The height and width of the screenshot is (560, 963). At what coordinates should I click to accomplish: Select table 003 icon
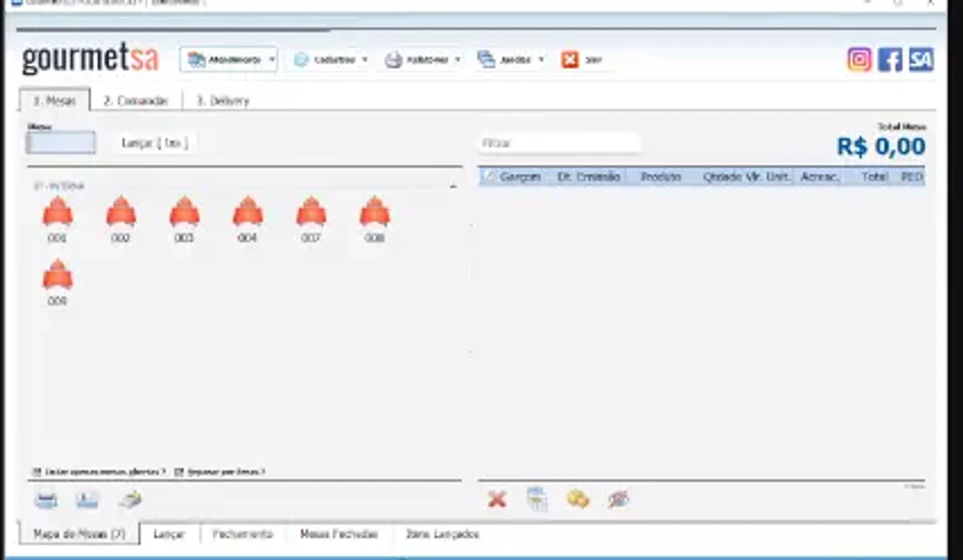[x=184, y=213]
